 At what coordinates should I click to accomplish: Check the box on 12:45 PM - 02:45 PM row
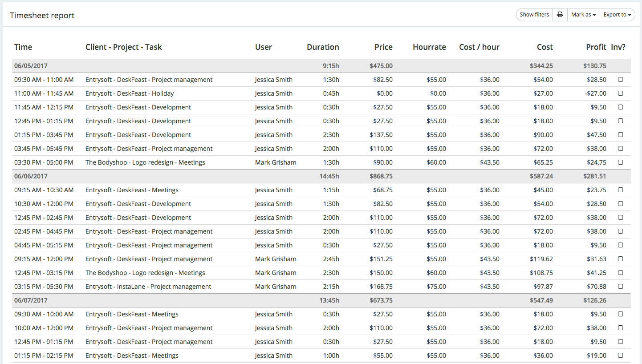pos(621,218)
